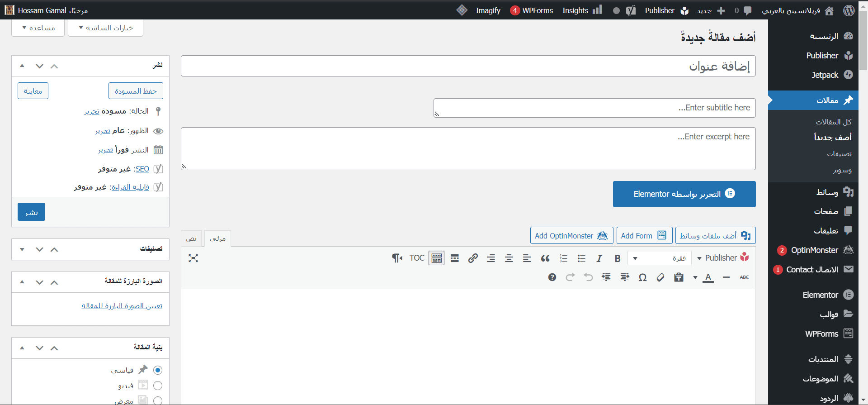The image size is (868, 405).
Task: Edit status link next to مسودة
Action: coord(92,111)
